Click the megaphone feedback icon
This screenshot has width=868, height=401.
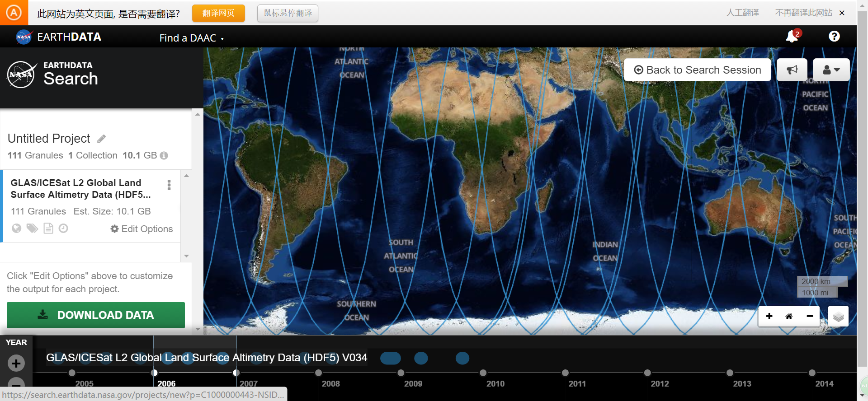tap(792, 70)
